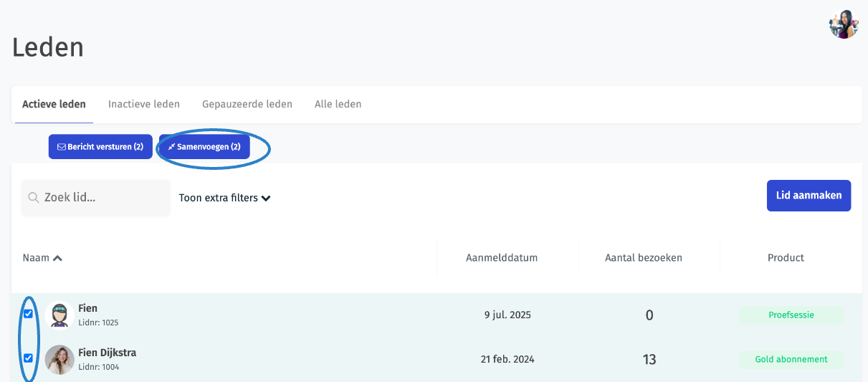Click the merge arrows icon in Samenvoegen
The height and width of the screenshot is (382, 868).
pyautogui.click(x=171, y=147)
